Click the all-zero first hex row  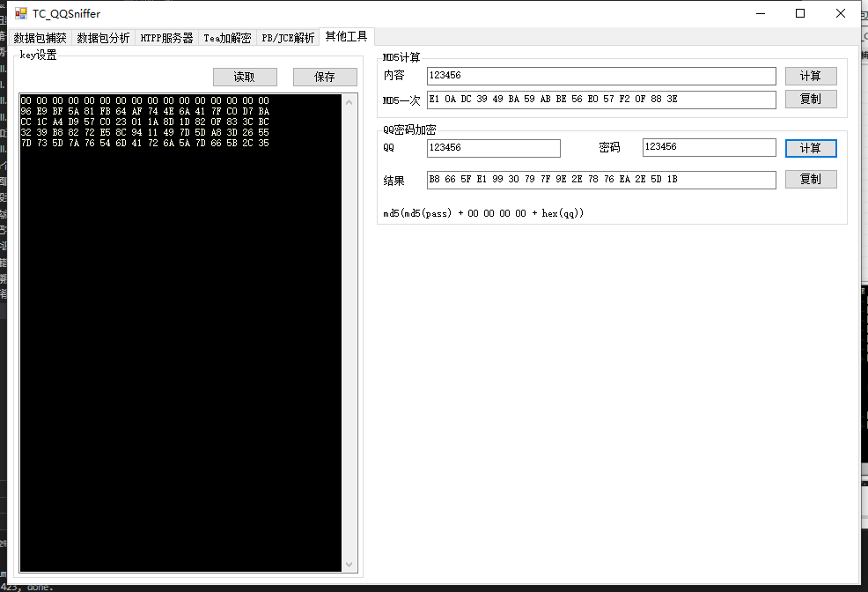coord(145,100)
